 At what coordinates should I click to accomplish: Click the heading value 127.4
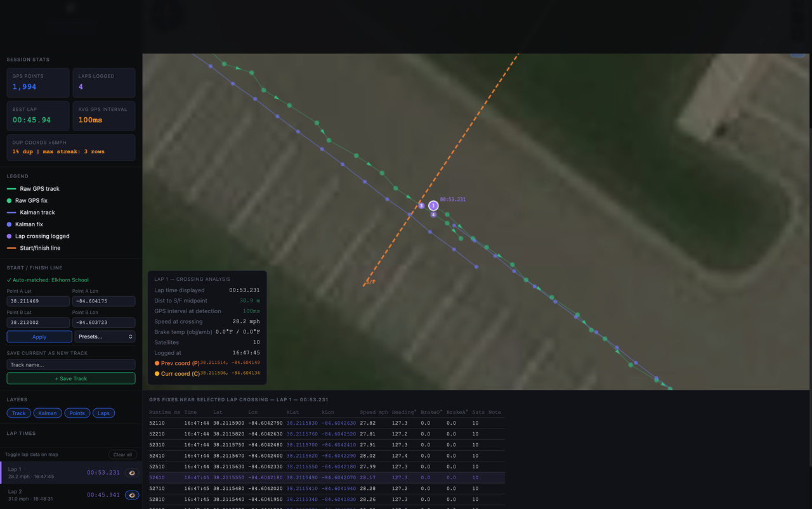400,456
